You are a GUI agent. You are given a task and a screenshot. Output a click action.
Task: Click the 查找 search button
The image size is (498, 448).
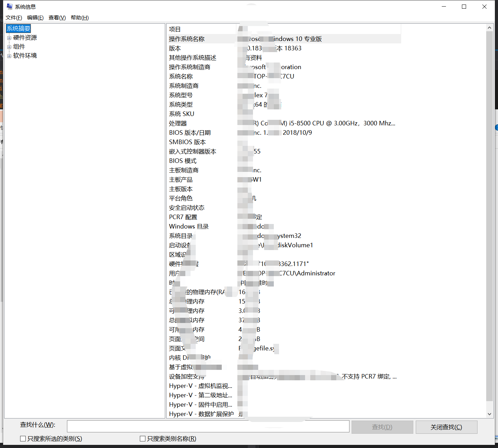[382, 427]
